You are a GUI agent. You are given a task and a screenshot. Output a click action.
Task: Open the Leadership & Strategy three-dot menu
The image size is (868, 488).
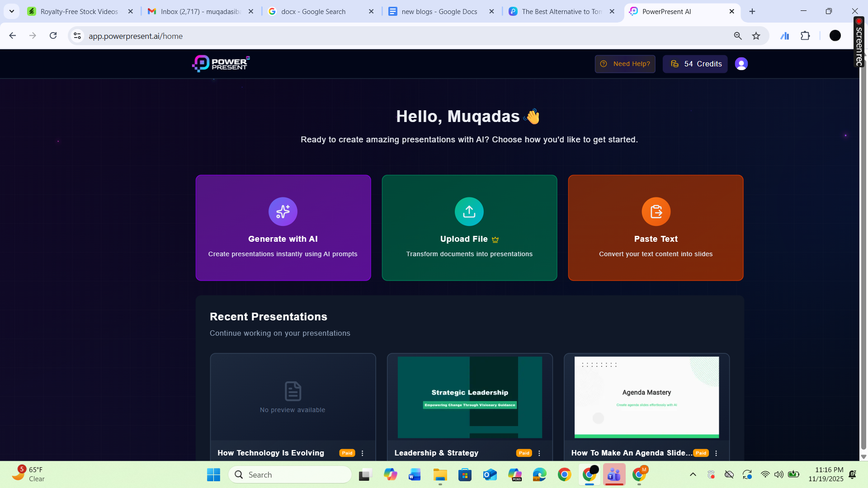(539, 453)
